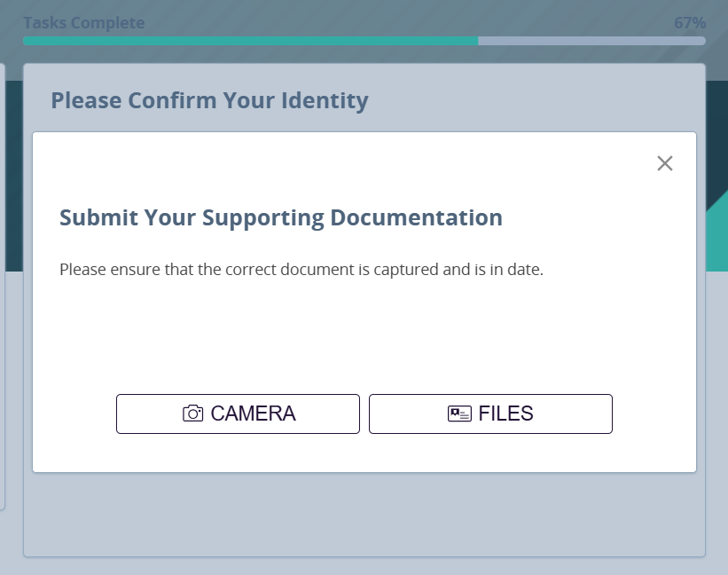The image size is (728, 575).
Task: Select the document card glyph for file upload
Action: (458, 413)
